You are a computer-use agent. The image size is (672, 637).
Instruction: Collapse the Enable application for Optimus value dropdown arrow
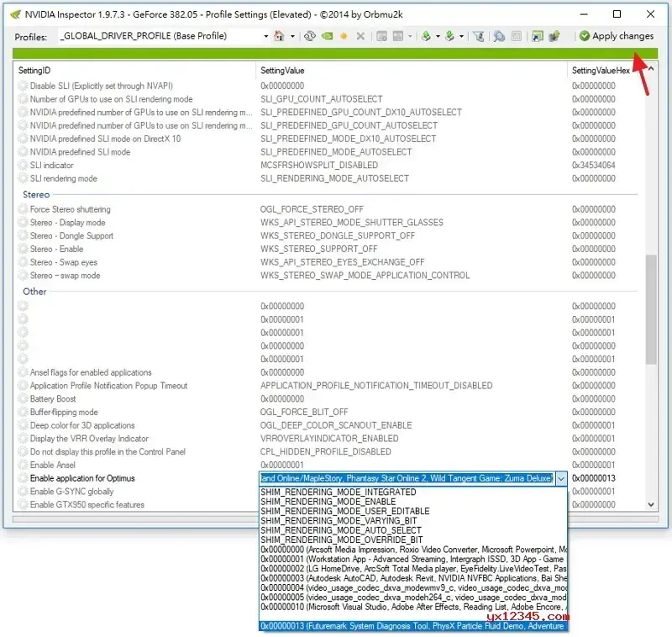click(560, 478)
